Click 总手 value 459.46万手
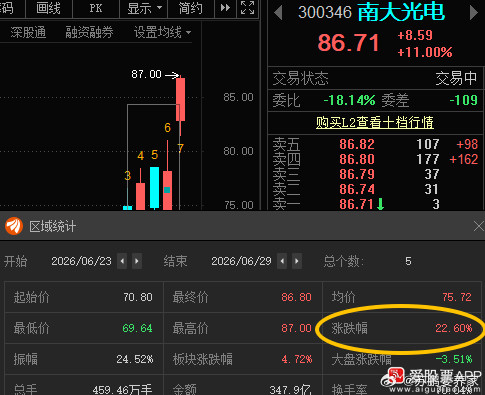Viewport: 485px width, 395px height. point(122,389)
